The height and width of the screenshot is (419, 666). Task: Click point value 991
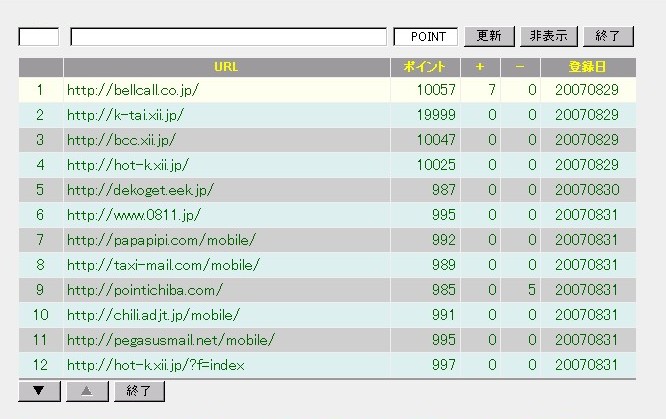tap(444, 315)
